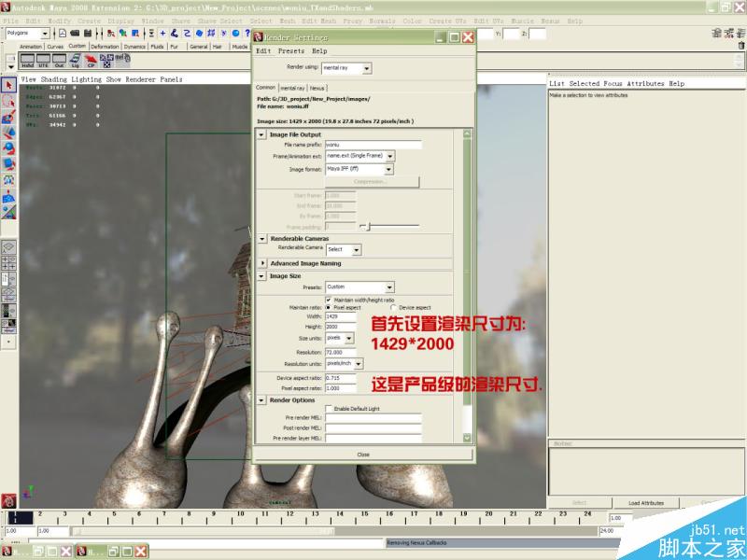This screenshot has height=560, width=747.
Task: Expand Advanced Image Naming section
Action: click(262, 263)
